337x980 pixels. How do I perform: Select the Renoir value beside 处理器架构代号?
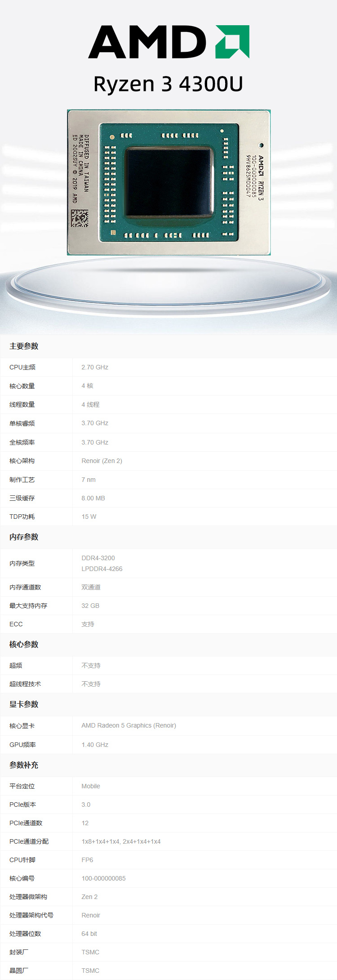pyautogui.click(x=91, y=915)
